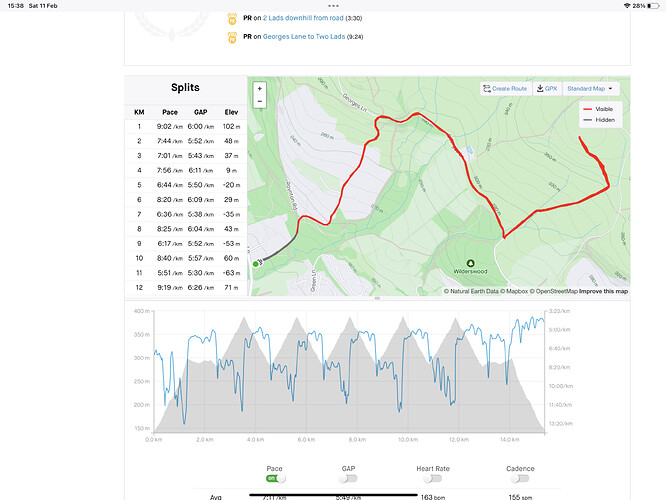Click the green start point marker
The image size is (666, 500).
tap(255, 263)
